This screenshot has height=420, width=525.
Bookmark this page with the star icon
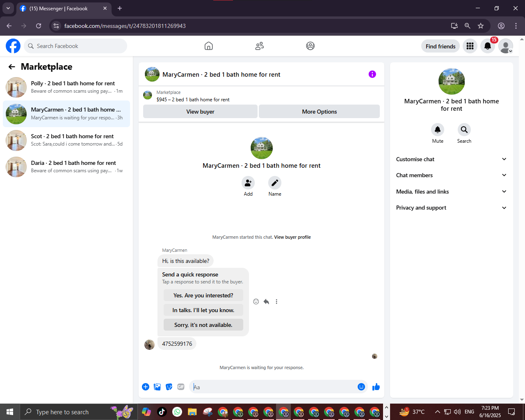tap(481, 26)
